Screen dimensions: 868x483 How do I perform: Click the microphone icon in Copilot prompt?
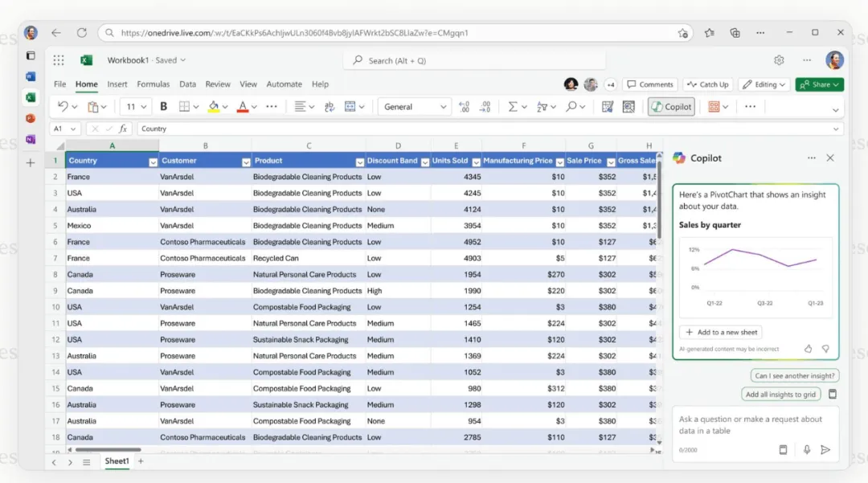(x=807, y=450)
